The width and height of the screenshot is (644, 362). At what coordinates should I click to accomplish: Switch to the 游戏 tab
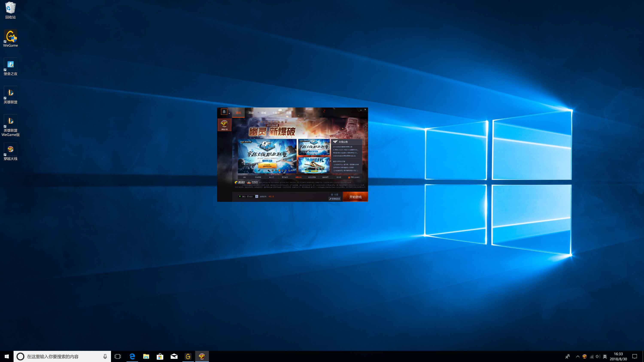point(238,113)
